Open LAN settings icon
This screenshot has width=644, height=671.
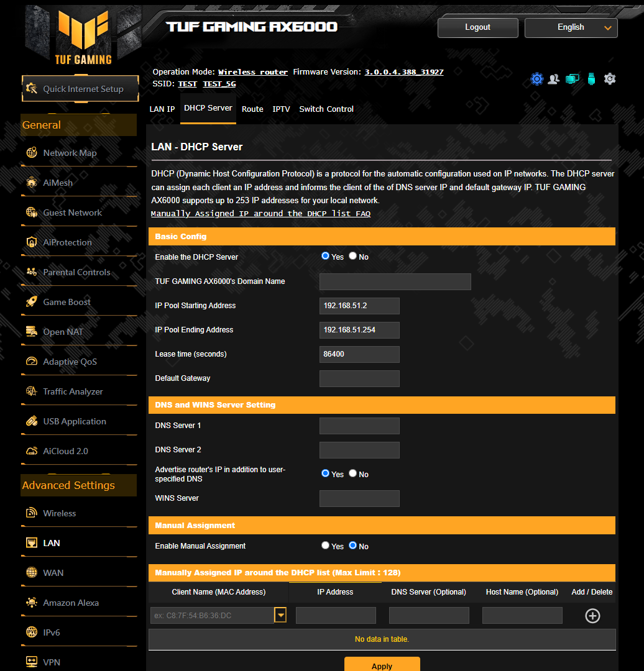(32, 542)
